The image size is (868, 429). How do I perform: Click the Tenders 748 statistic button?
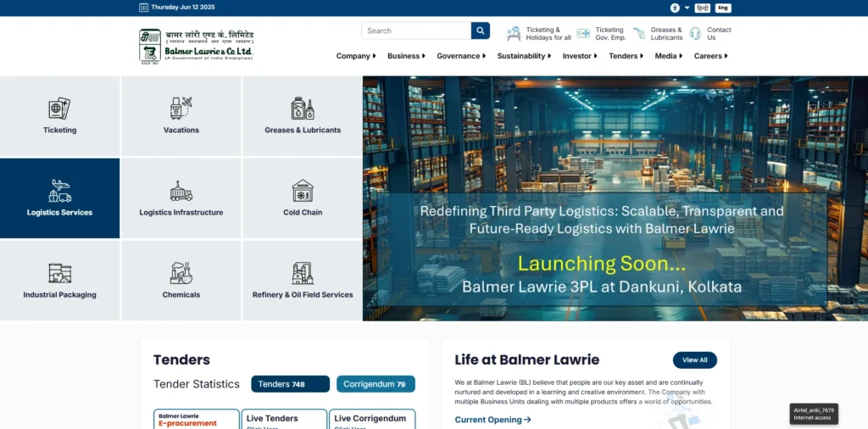pyautogui.click(x=290, y=384)
